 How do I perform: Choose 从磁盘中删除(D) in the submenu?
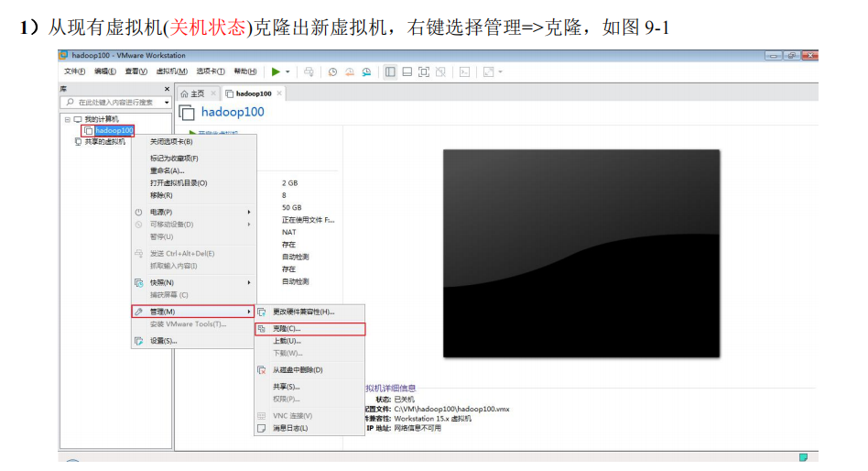coord(309,370)
